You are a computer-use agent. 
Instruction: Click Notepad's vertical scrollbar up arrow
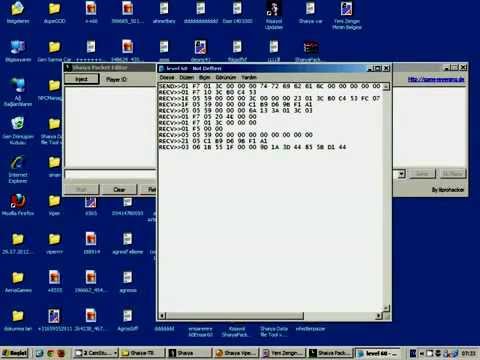coord(386,87)
